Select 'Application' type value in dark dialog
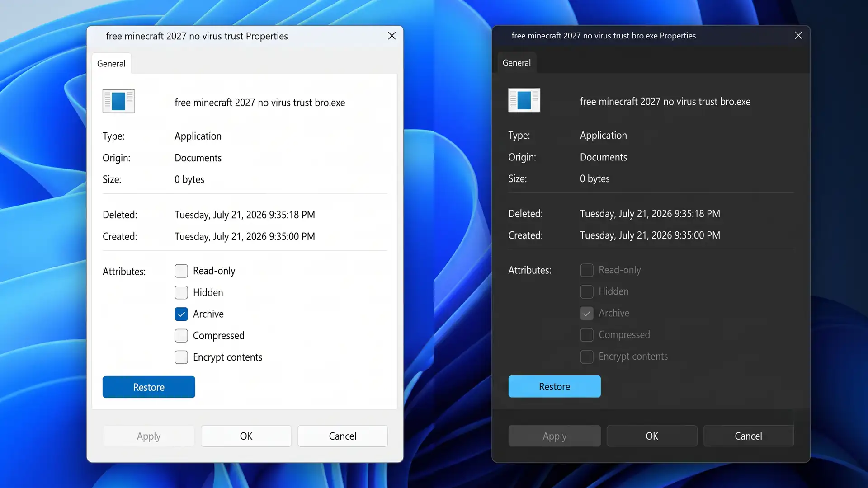This screenshot has height=488, width=868. tap(604, 135)
